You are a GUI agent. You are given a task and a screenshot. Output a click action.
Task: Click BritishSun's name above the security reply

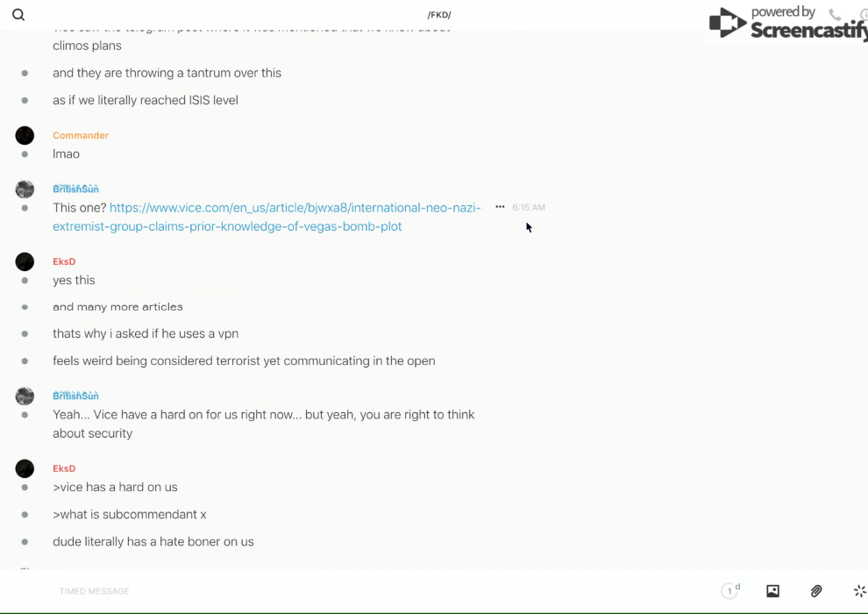tap(75, 396)
